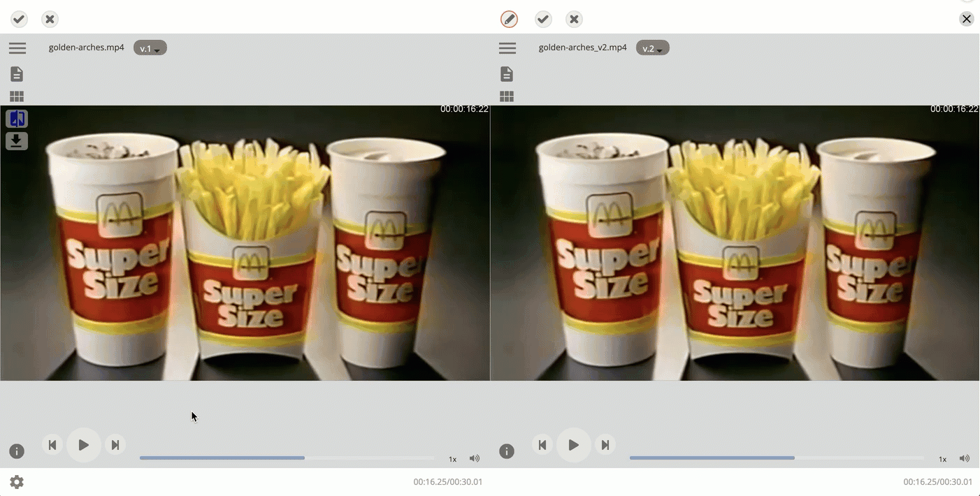
Task: Click right elapsed time 00:16.25/00:30.01
Action: pos(938,482)
